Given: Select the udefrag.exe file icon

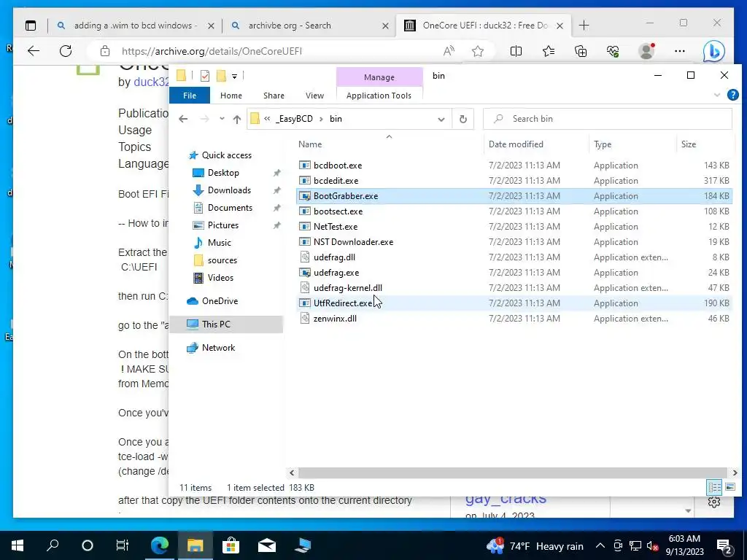Looking at the screenshot, I should [305, 273].
